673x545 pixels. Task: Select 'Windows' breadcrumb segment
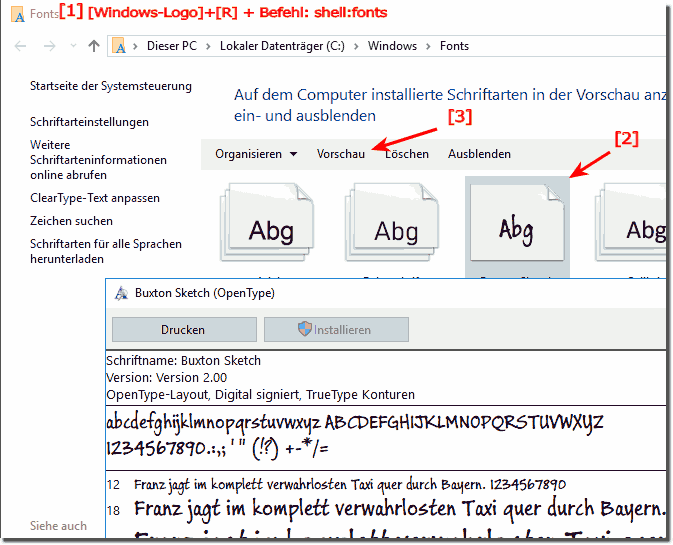click(392, 45)
